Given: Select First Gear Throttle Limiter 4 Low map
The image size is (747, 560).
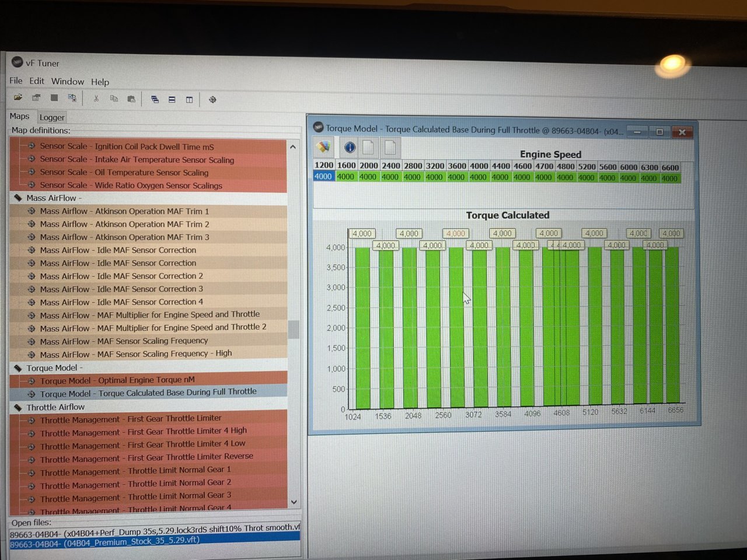Looking at the screenshot, I should point(142,444).
